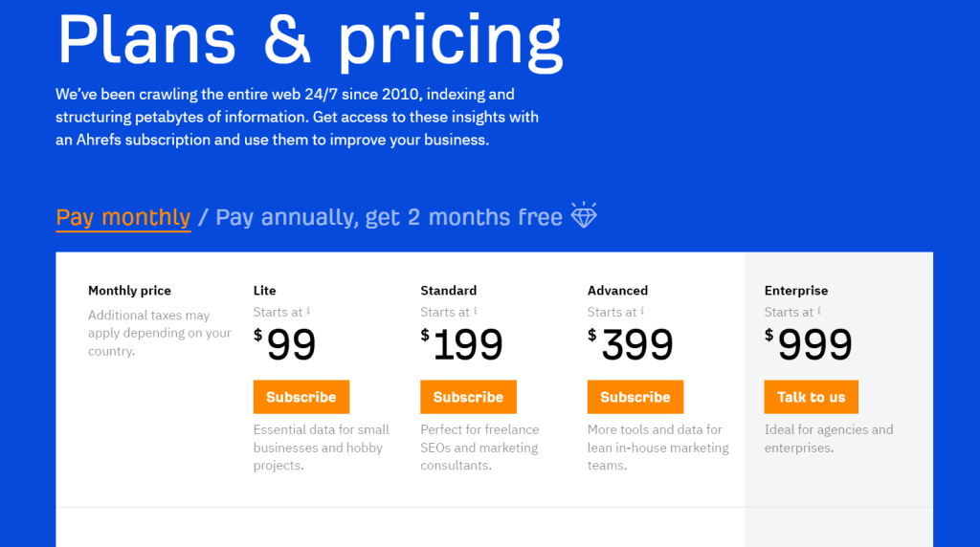Click the Standard plan heading
Image resolution: width=980 pixels, height=547 pixels.
click(448, 291)
